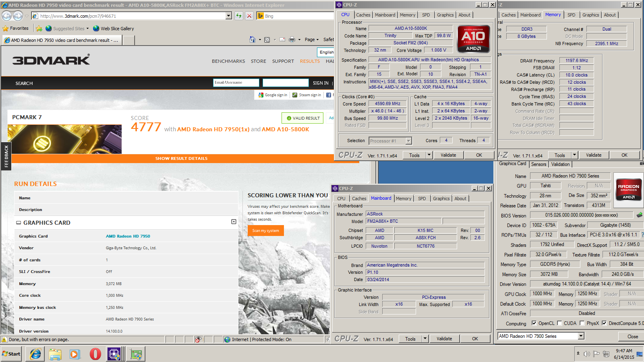Click the green Refresh icon in IE

tap(239, 16)
